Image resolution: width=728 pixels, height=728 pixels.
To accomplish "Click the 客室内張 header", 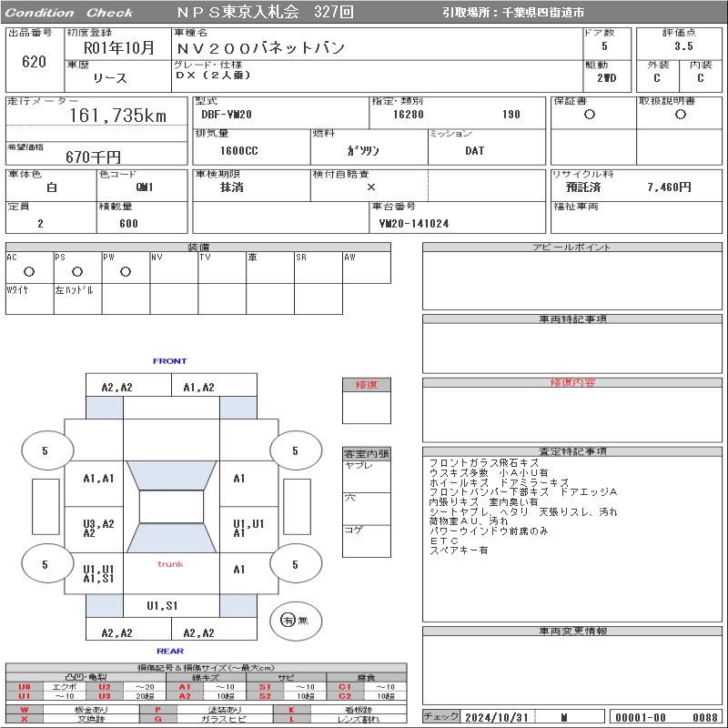I will [x=366, y=453].
